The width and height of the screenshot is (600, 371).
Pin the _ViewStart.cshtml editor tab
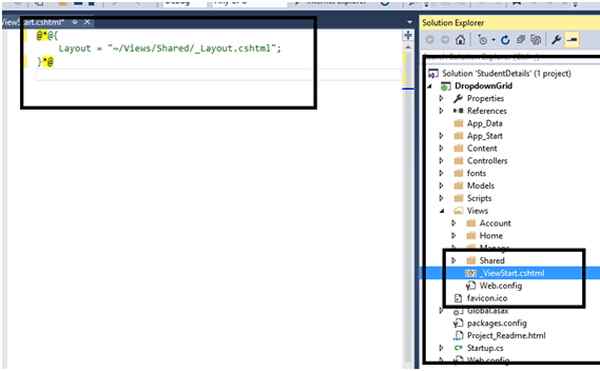click(75, 22)
